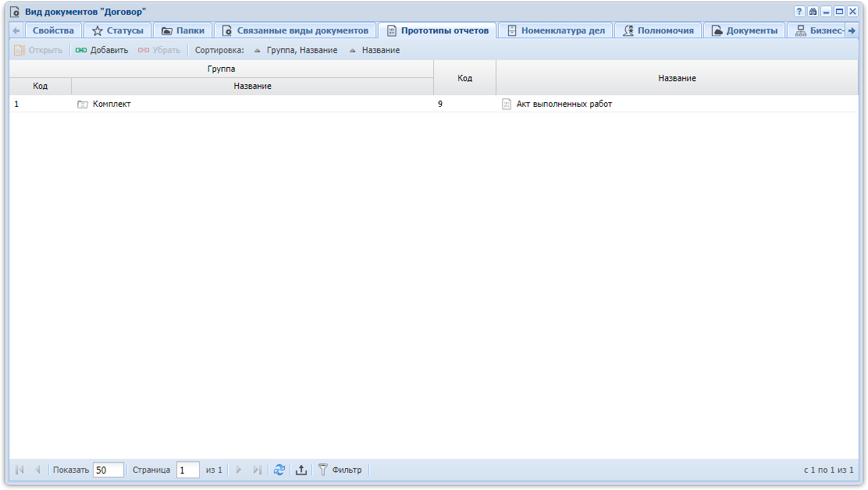868x490 pixels.
Task: Sort by Группа, Название
Action: pyautogui.click(x=296, y=51)
